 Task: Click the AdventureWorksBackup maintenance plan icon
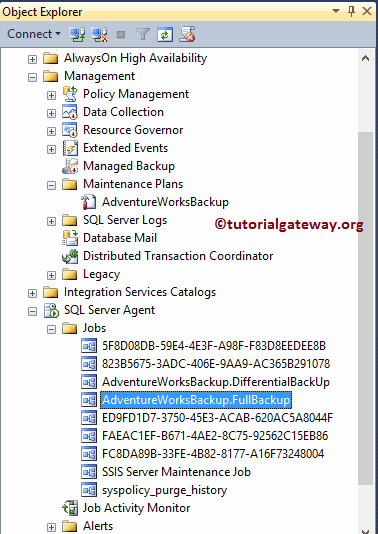pyautogui.click(x=89, y=202)
